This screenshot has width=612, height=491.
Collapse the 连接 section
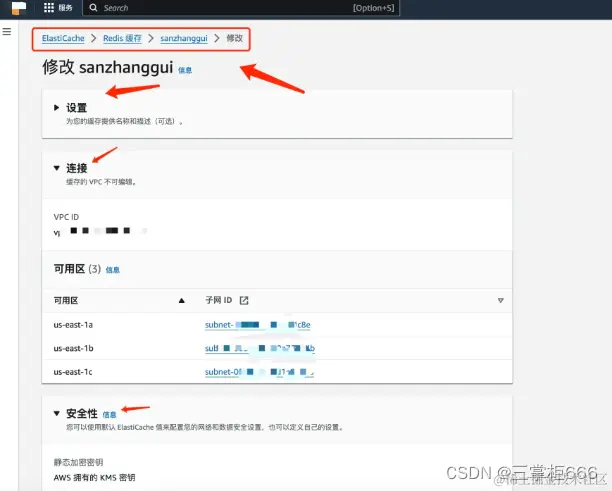click(x=57, y=168)
